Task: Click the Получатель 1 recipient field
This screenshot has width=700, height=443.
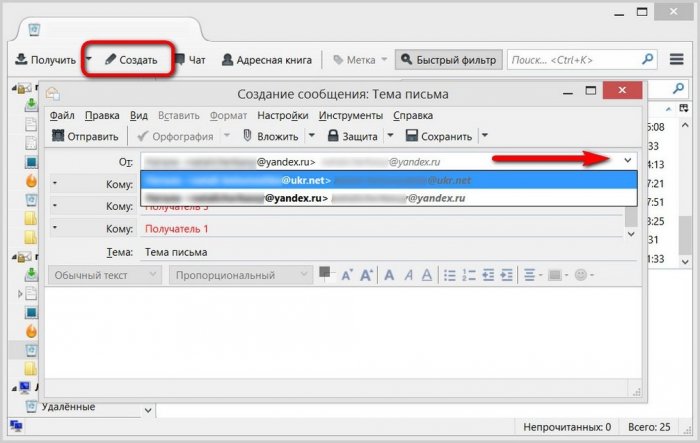Action: pos(380,229)
